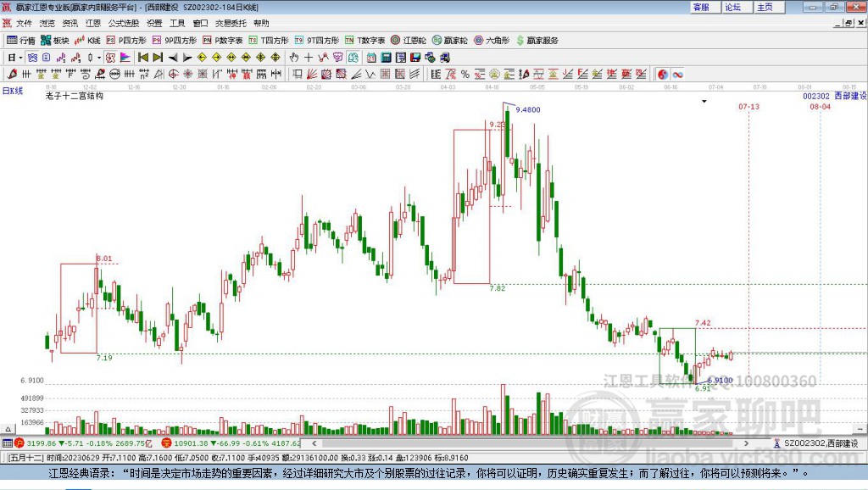The image size is (868, 490).
Task: Open the 文件 menu
Action: tap(24, 23)
